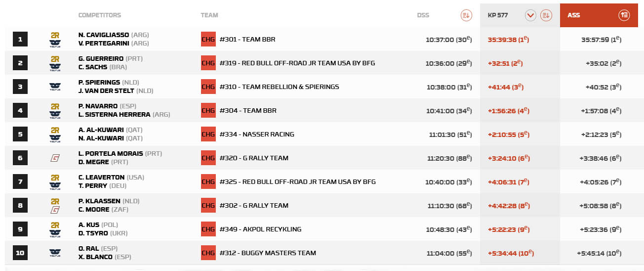Click the 2R badge beside N. Cavigliasso

tap(55, 35)
